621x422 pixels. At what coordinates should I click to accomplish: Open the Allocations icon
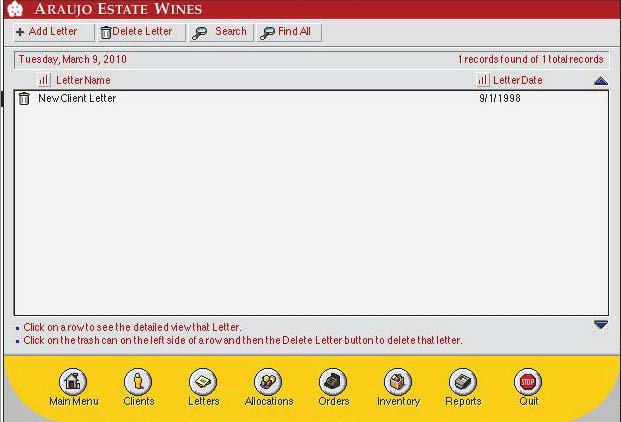(268, 382)
